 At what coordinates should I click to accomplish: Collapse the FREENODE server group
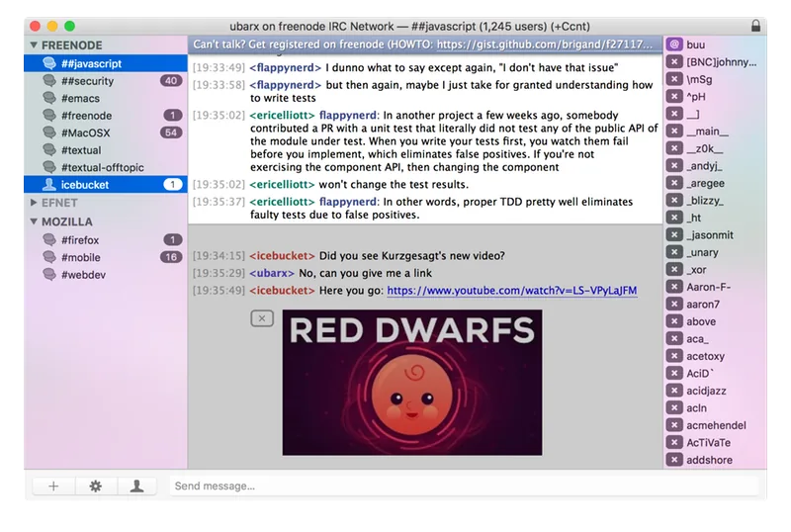pyautogui.click(x=34, y=45)
